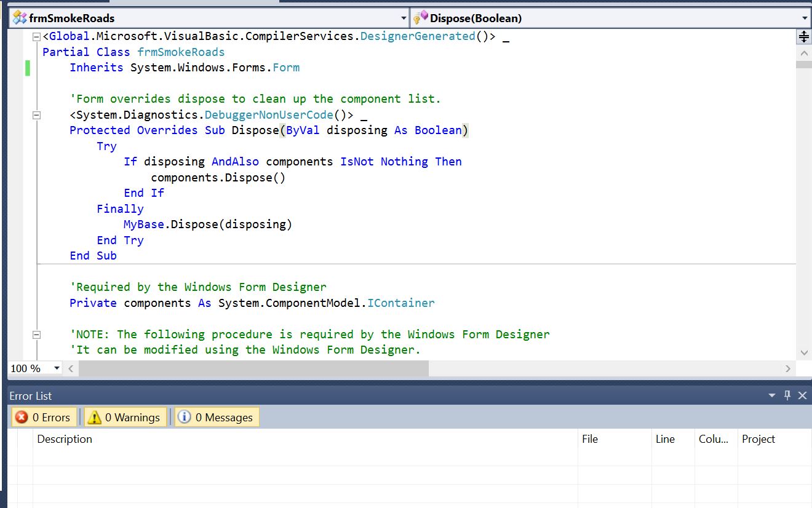This screenshot has height=508, width=812.
Task: Click the editor split handle icon
Action: [803, 36]
